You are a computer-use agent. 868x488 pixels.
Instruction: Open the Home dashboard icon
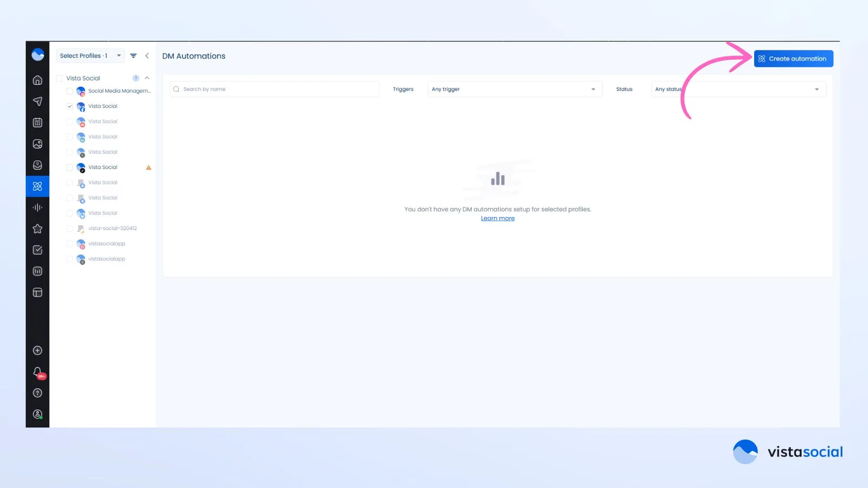pos(37,80)
